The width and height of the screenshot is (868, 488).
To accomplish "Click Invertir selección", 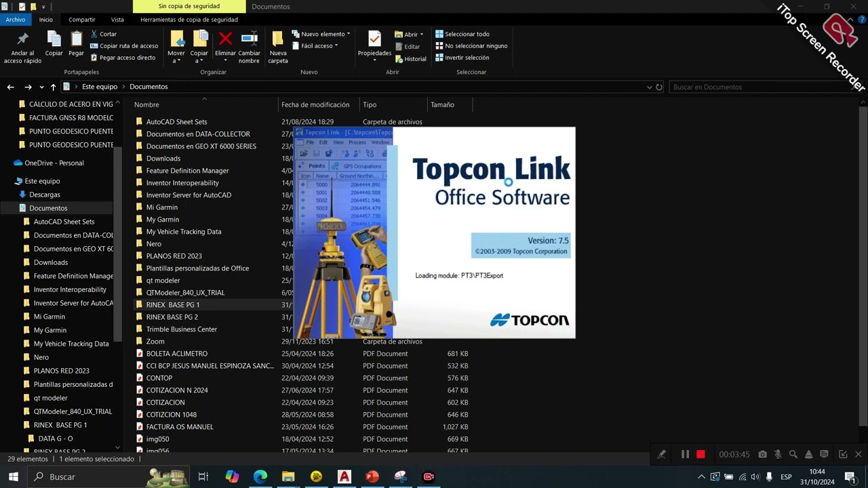I will point(462,58).
